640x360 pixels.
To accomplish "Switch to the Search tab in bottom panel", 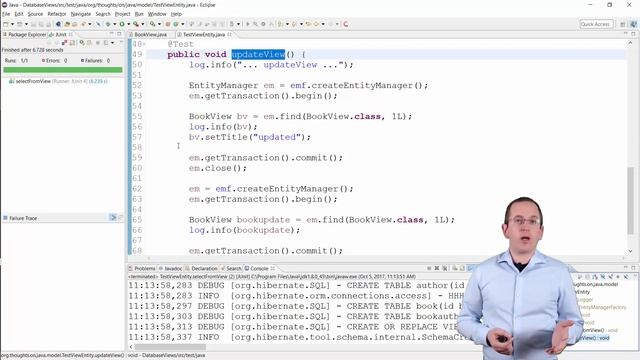I will pos(231,268).
